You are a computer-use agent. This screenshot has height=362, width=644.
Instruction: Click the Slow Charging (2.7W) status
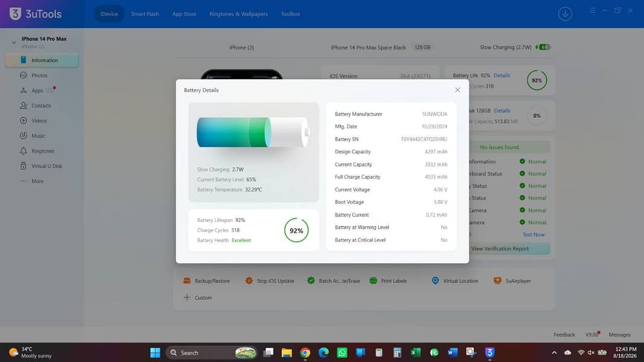(506, 47)
